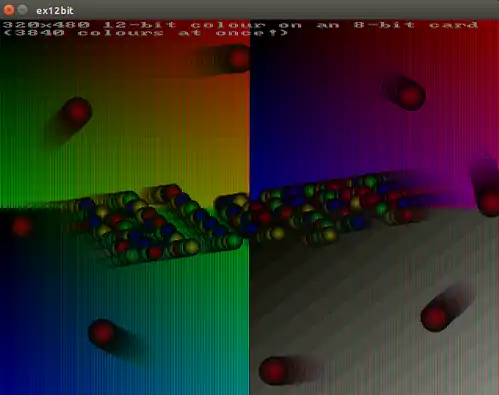Click the red ball with trail in gray quadrant right side
This screenshot has height=395, width=499.
pyautogui.click(x=434, y=316)
